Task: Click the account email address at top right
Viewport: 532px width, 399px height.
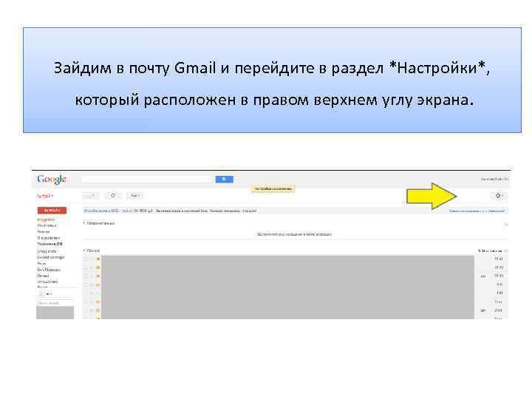Action: pyautogui.click(x=494, y=179)
